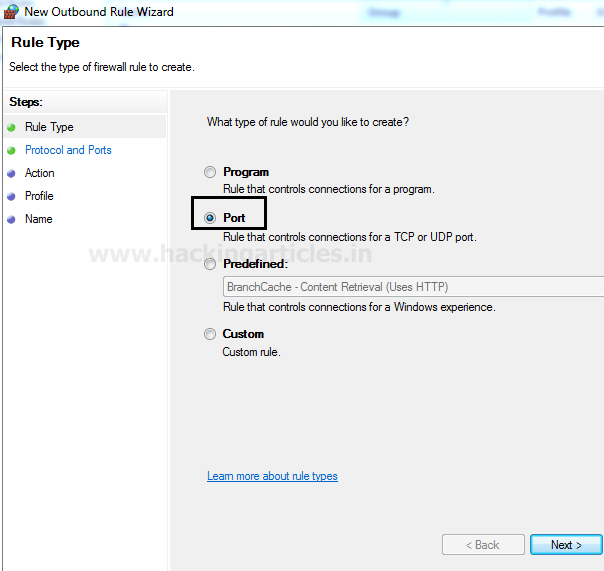
Task: Jump to the Name step
Action: click(x=39, y=219)
